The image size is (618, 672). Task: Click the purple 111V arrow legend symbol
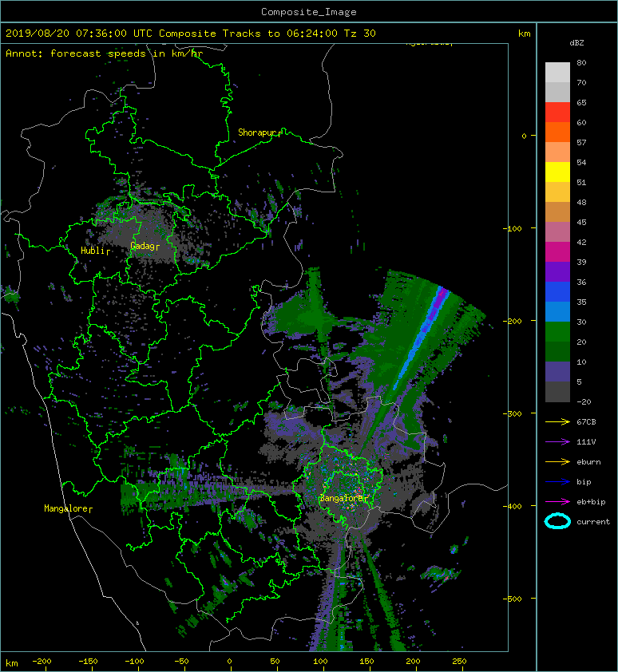(x=557, y=442)
